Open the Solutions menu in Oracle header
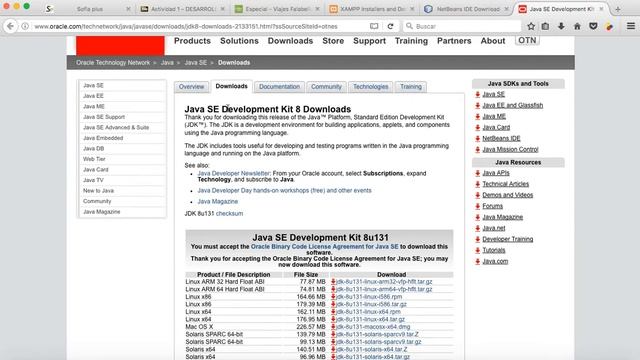640x360 pixels. pos(239,41)
